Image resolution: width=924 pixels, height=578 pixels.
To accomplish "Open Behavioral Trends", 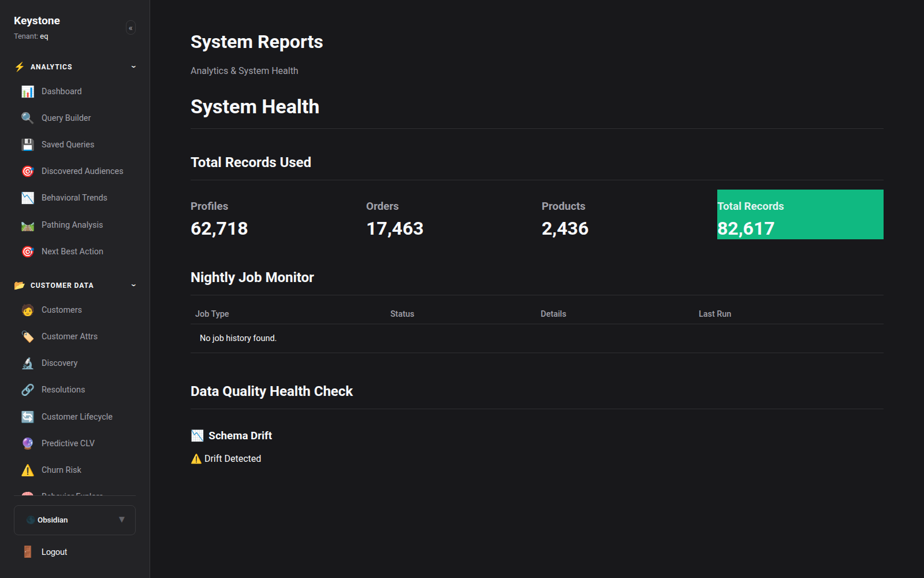I will [75, 198].
